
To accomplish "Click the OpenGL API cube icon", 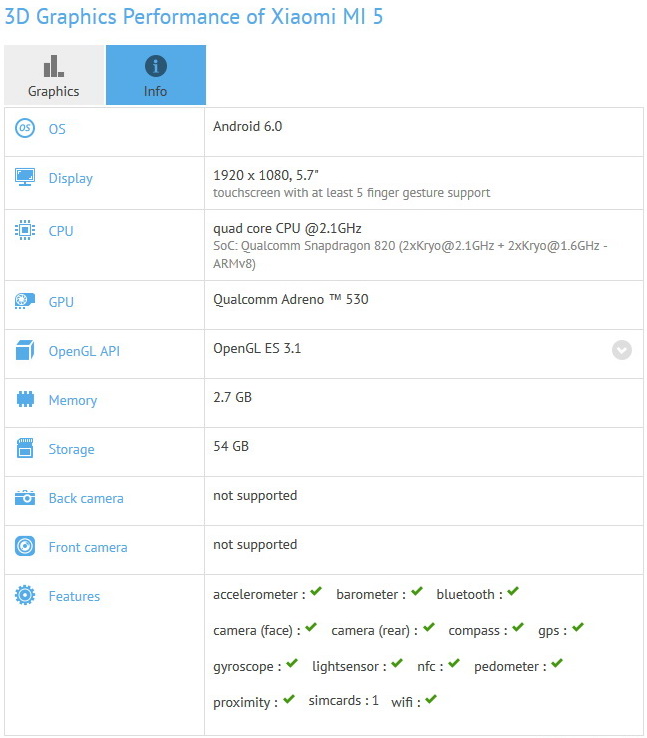I will coord(25,351).
